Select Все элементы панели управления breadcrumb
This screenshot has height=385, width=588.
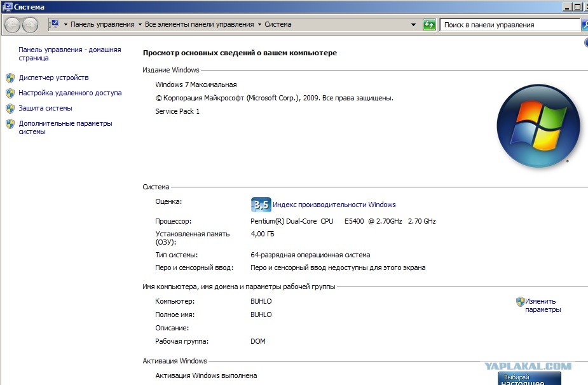pos(199,24)
